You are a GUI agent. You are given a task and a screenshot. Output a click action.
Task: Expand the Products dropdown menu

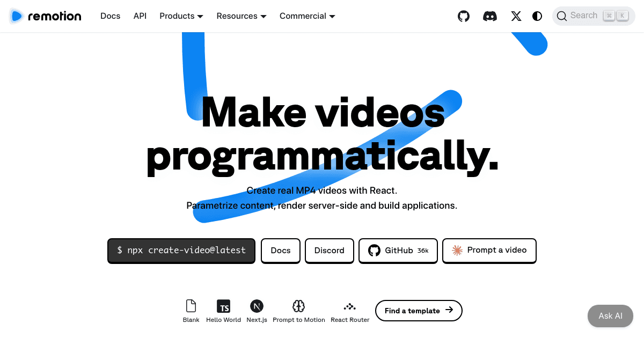[x=181, y=16]
